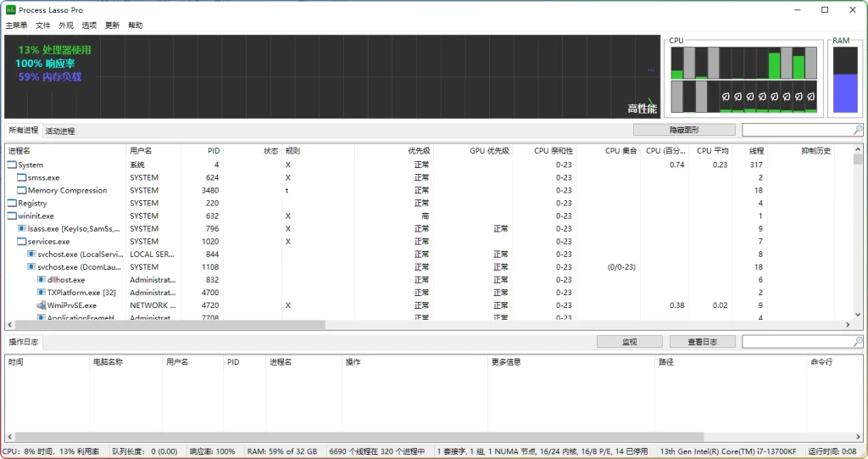Click the 13th Gen Intel Core status text
868x459 pixels.
coord(728,451)
